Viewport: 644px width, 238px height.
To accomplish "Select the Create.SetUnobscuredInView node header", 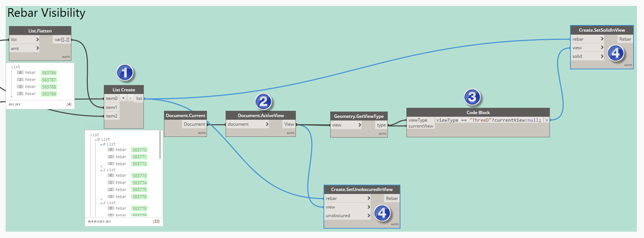I will click(362, 189).
